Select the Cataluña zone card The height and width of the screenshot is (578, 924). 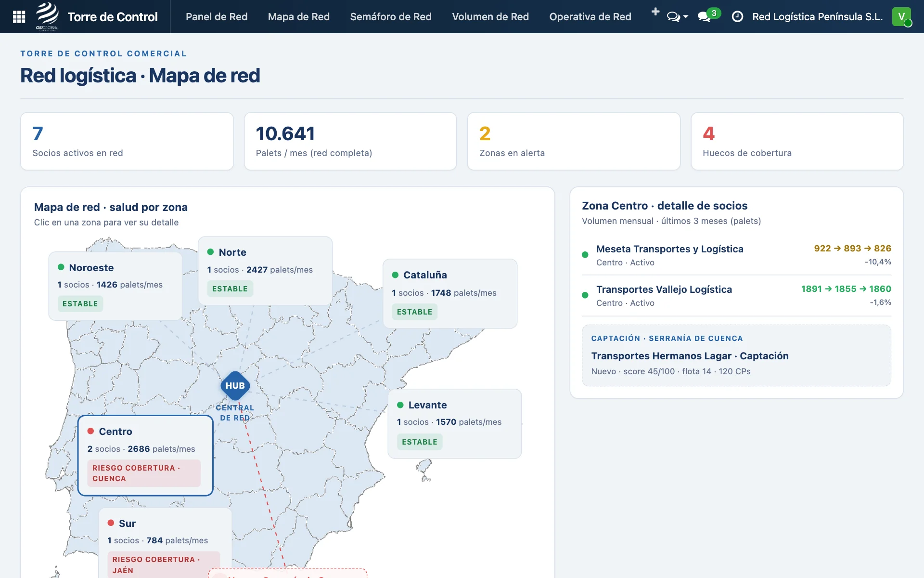point(450,294)
